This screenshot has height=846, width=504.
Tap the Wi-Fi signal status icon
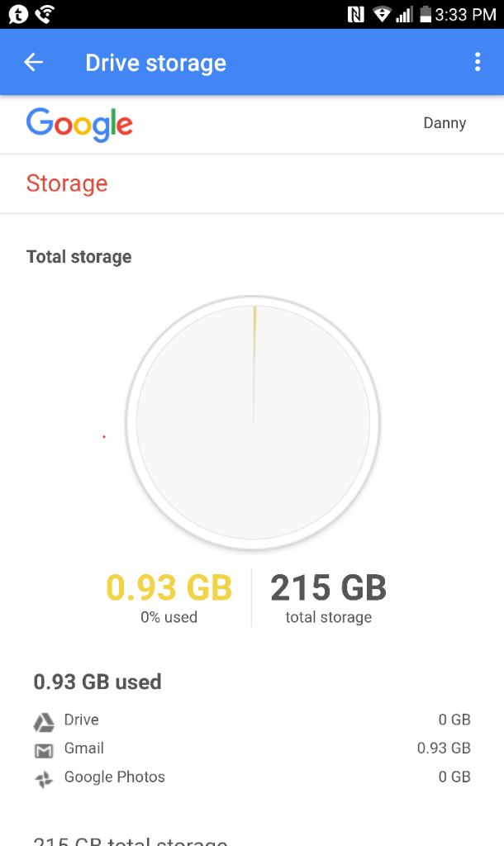pos(382,15)
